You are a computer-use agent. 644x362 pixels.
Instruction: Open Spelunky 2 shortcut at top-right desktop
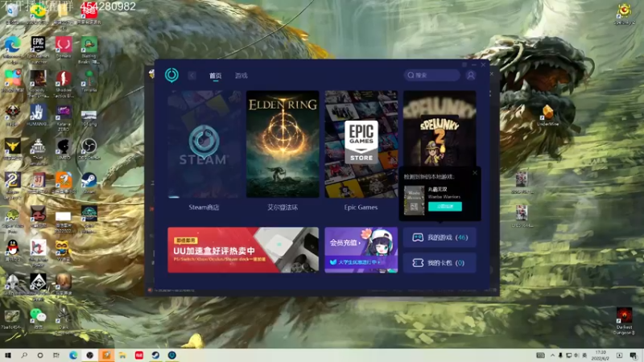coord(625,14)
